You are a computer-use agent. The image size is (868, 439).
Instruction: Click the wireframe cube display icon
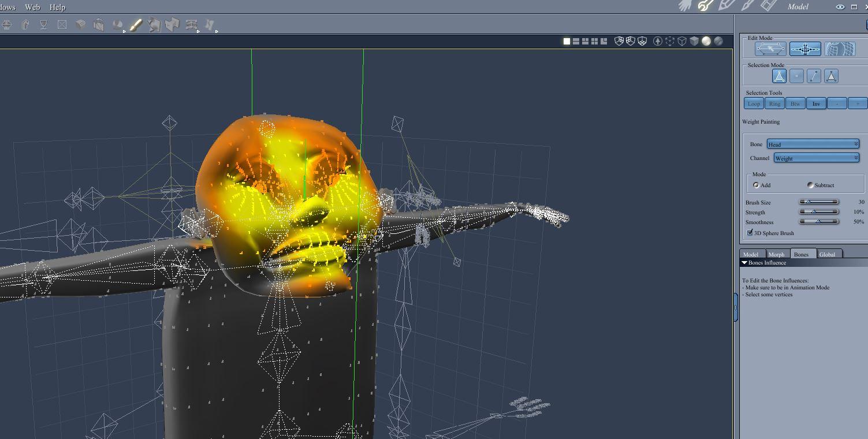(x=682, y=41)
